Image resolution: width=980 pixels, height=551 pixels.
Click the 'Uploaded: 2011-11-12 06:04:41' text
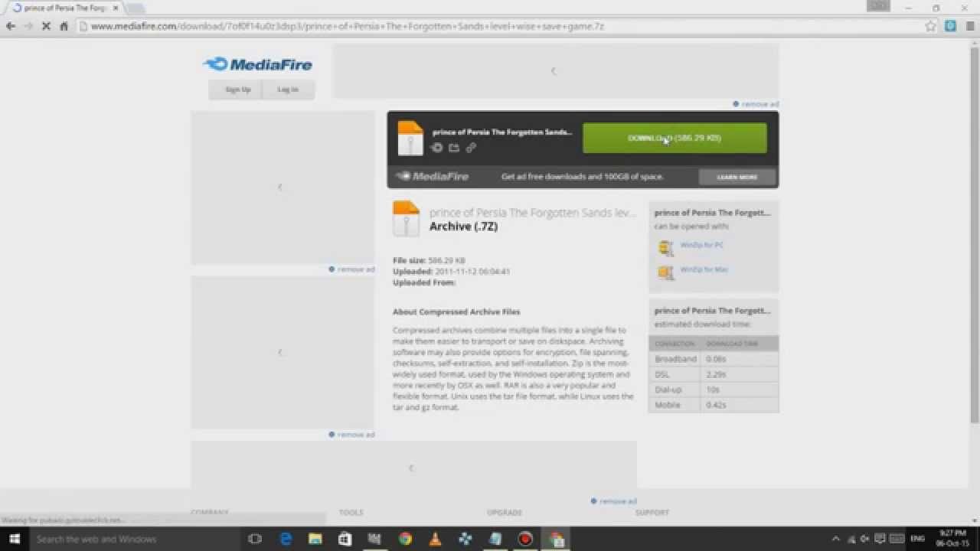tap(452, 271)
